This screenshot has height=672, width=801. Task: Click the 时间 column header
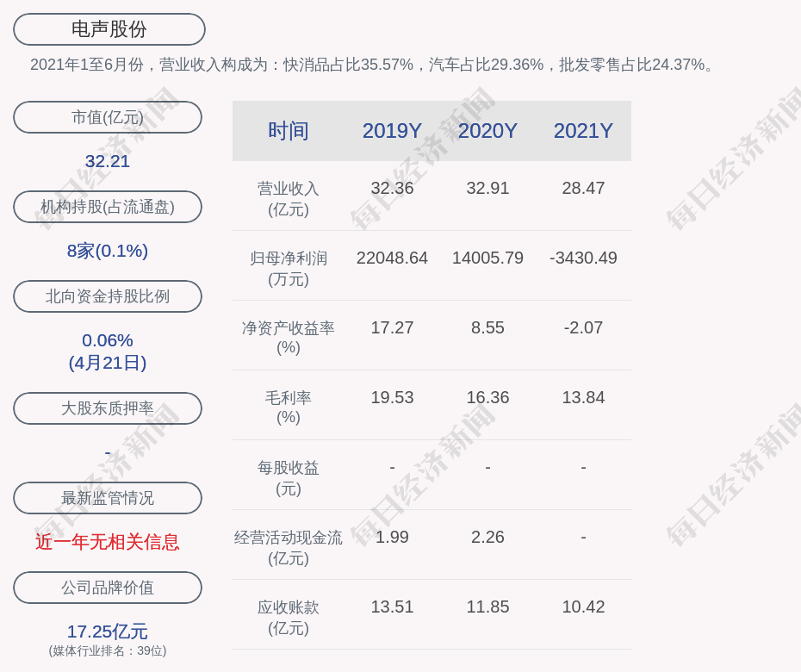289,131
